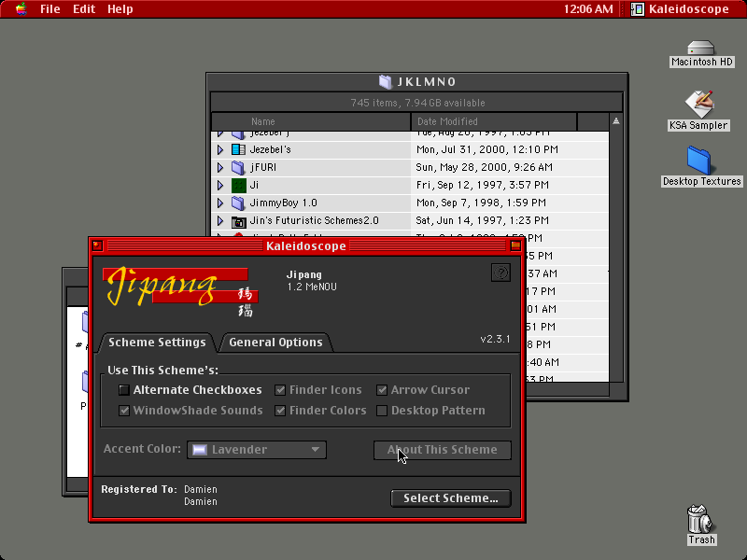This screenshot has width=747, height=560.
Task: Click the date "Mon, Sep 7, 1998, 1:59 PM"
Action: (481, 203)
